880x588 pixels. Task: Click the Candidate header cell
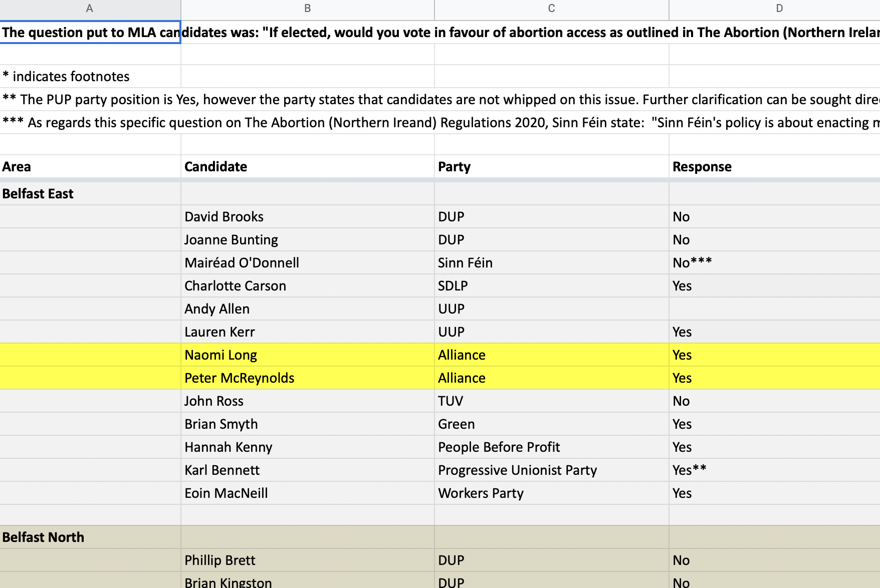[x=307, y=166]
